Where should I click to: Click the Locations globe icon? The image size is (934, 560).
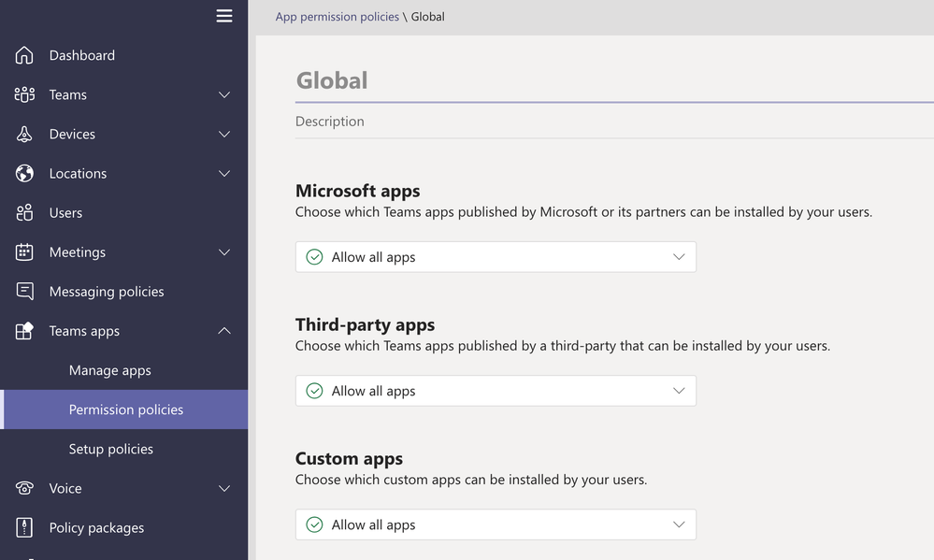point(24,173)
